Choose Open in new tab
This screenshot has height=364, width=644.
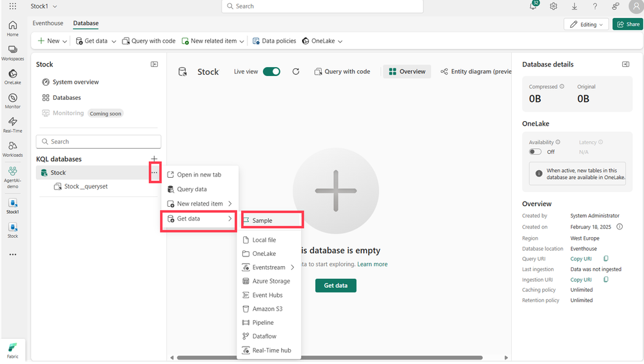200,175
